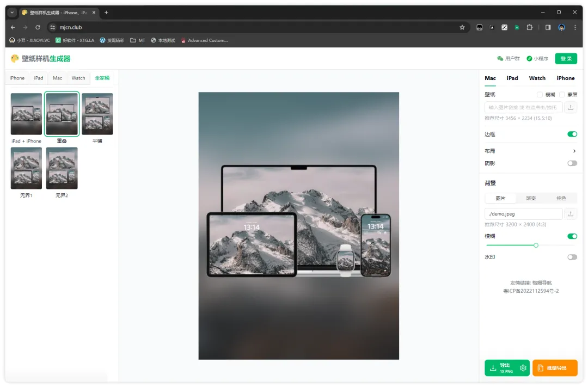Select the 渐变 background type
The width and height of the screenshot is (588, 387).
pos(531,198)
